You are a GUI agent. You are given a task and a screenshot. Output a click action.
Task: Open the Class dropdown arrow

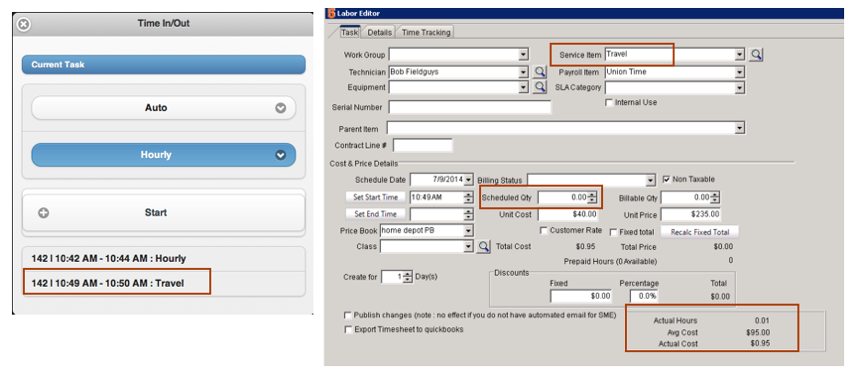[x=468, y=247]
